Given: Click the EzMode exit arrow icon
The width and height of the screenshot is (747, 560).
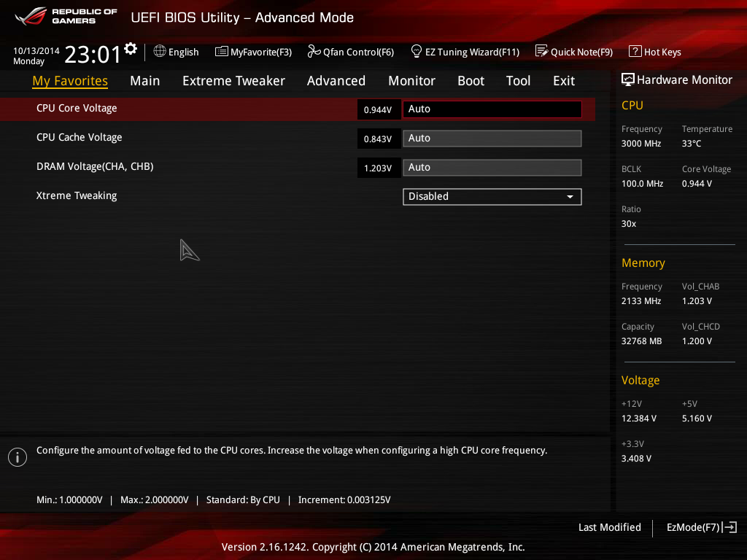Looking at the screenshot, I should (729, 527).
